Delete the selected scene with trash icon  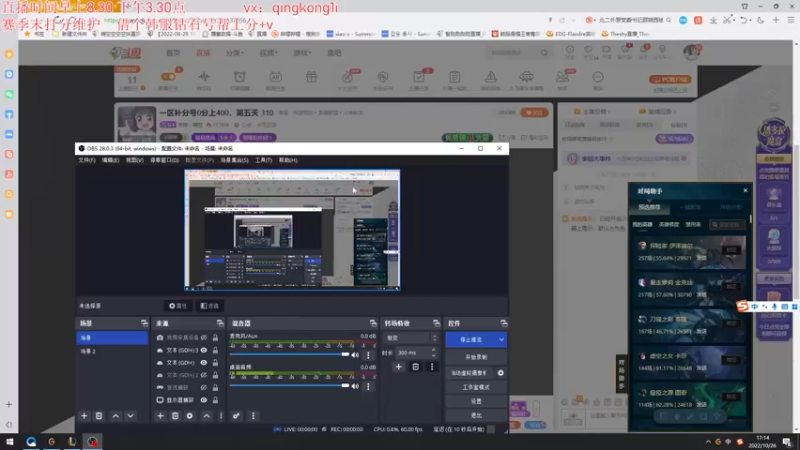pos(99,416)
